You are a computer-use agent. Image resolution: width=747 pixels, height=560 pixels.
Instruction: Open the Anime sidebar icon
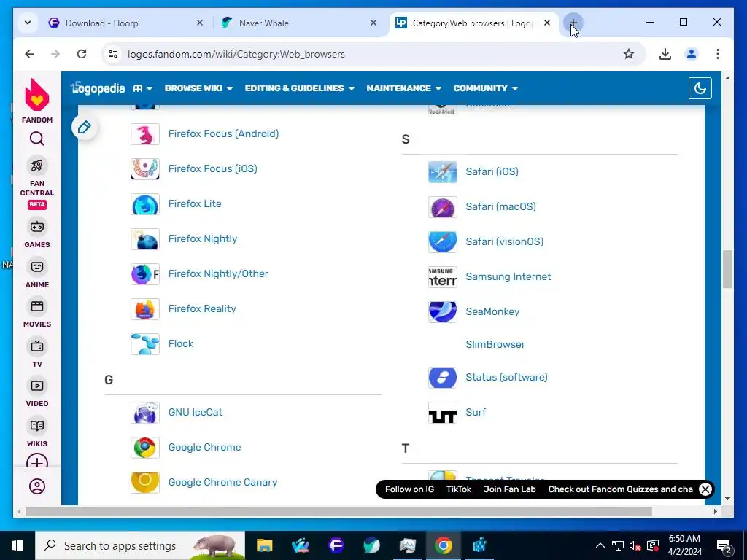pos(37,267)
